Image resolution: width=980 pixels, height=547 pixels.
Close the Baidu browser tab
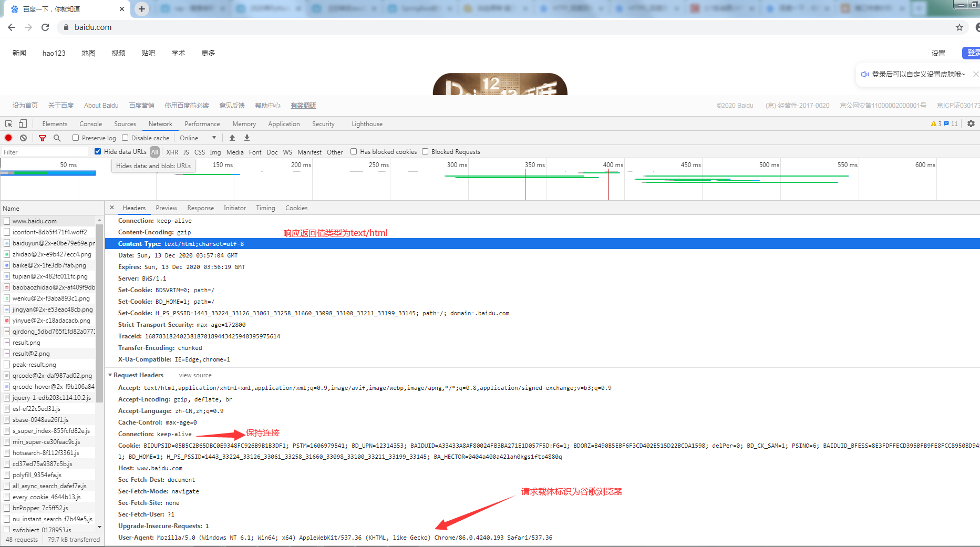[122, 9]
